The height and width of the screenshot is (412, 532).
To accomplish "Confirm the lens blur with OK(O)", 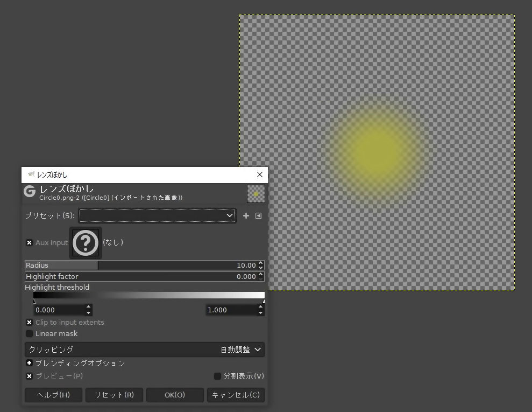I will coord(175,395).
